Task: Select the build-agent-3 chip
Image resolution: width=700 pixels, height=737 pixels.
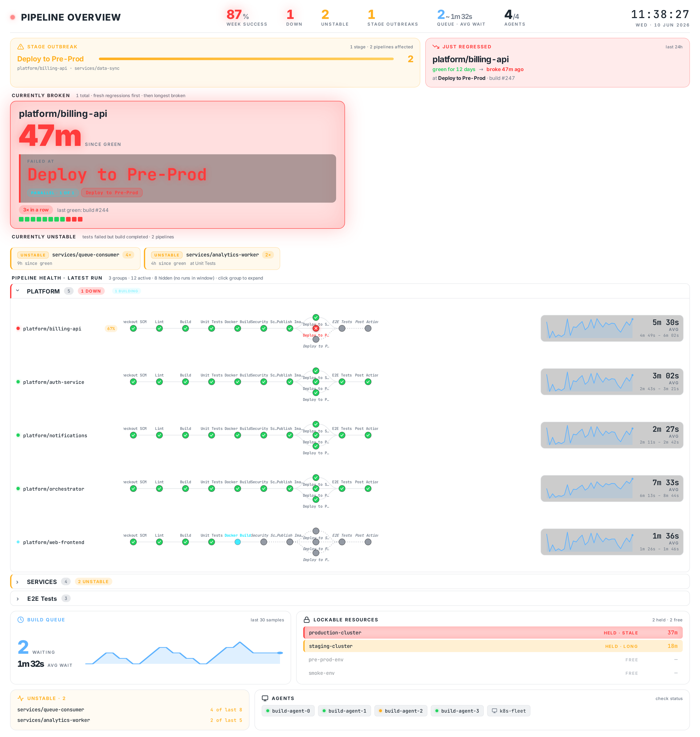Action: click(457, 711)
